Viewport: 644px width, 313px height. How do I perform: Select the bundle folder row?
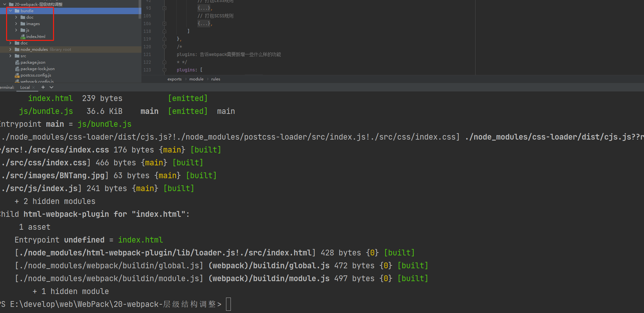[69, 11]
